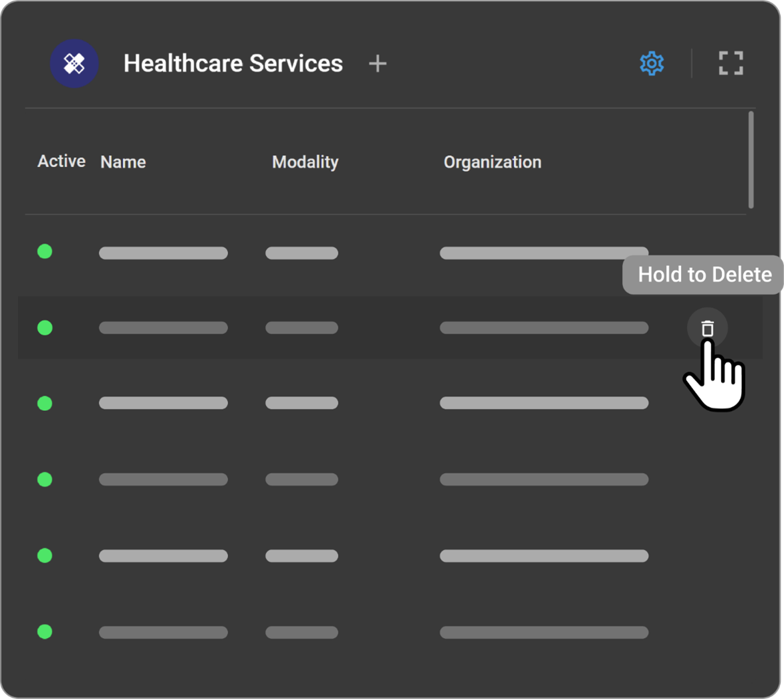Viewport: 784px width, 699px height.
Task: Click green active indicator in last row
Action: click(x=45, y=632)
